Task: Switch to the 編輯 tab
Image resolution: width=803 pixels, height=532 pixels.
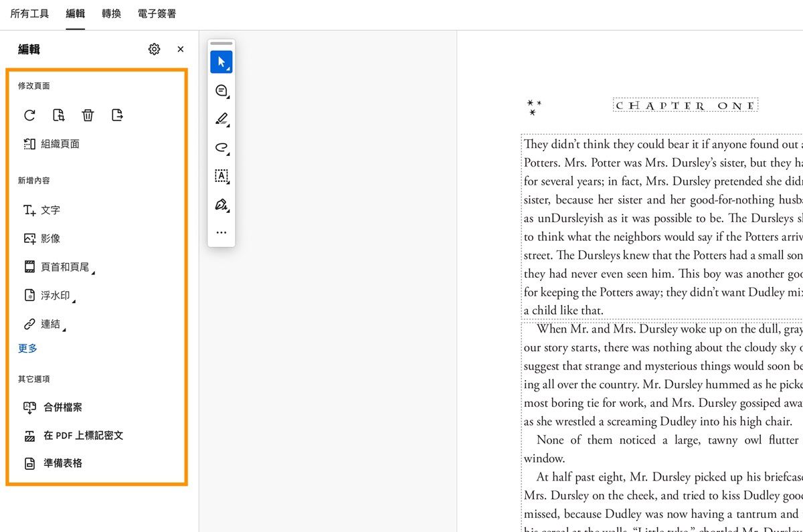Action: coord(76,13)
